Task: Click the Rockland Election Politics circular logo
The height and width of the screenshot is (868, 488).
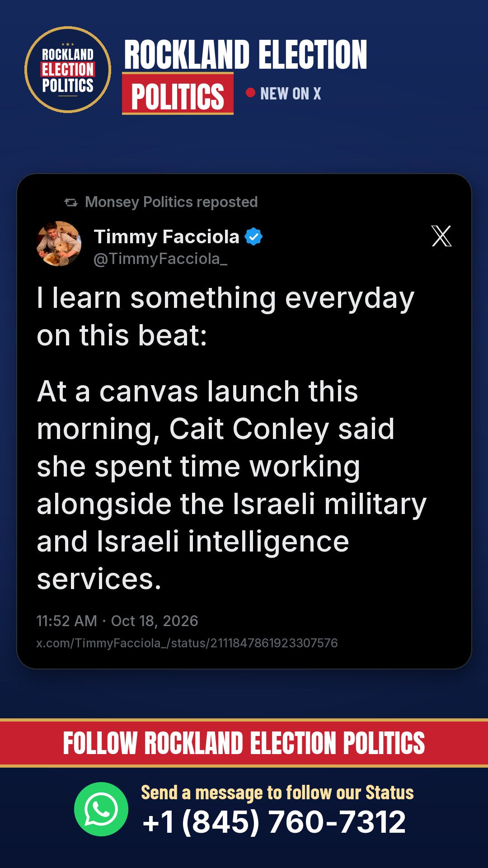Action: point(68,70)
